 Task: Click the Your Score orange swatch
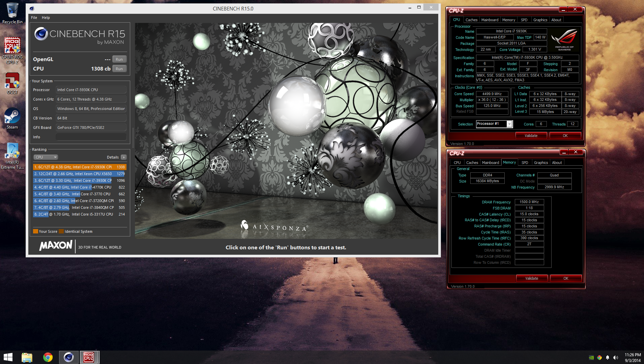coord(35,231)
